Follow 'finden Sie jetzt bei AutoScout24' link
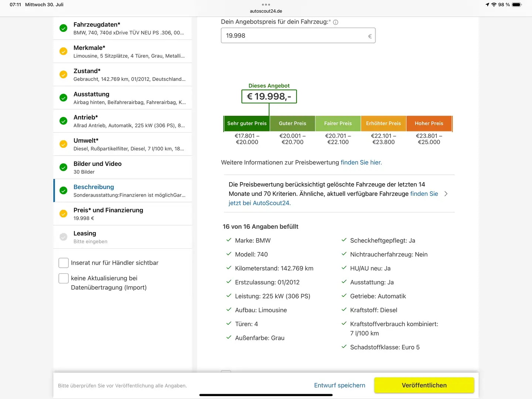Viewport: 532px width, 399px height. 333,198
